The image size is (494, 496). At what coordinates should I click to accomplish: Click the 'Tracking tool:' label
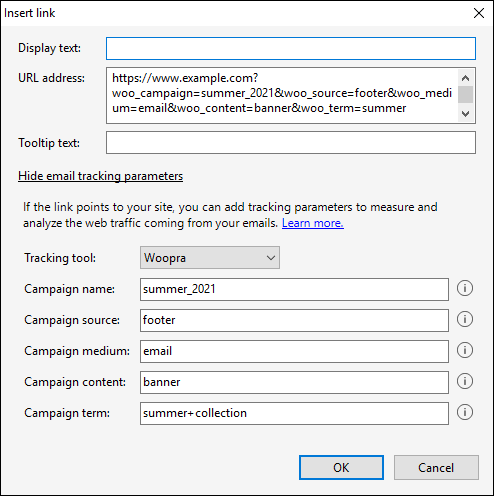pyautogui.click(x=60, y=258)
